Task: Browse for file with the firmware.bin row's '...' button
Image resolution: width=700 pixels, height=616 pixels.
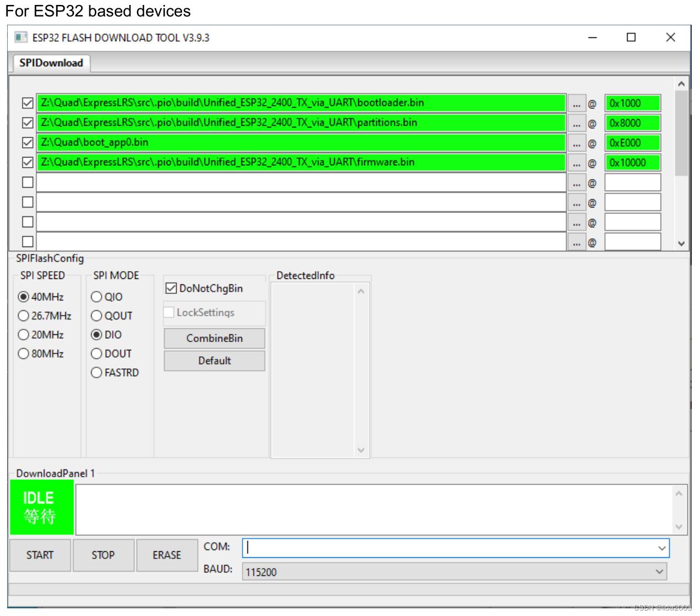Action: [577, 163]
